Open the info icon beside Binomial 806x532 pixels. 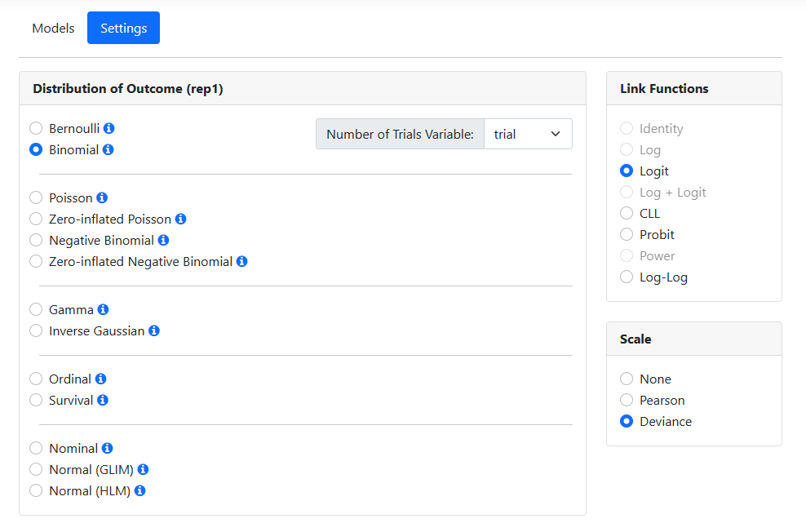108,150
